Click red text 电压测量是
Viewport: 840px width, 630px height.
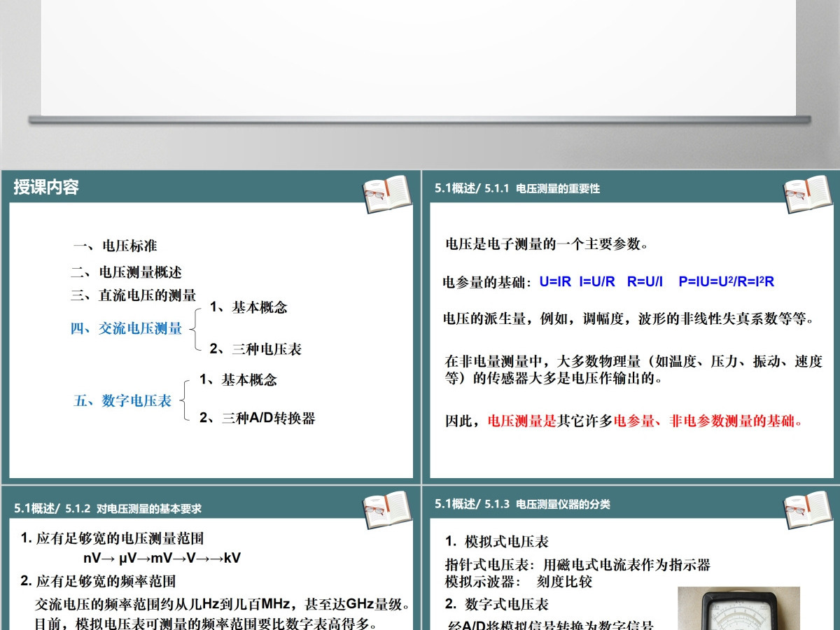pos(521,421)
